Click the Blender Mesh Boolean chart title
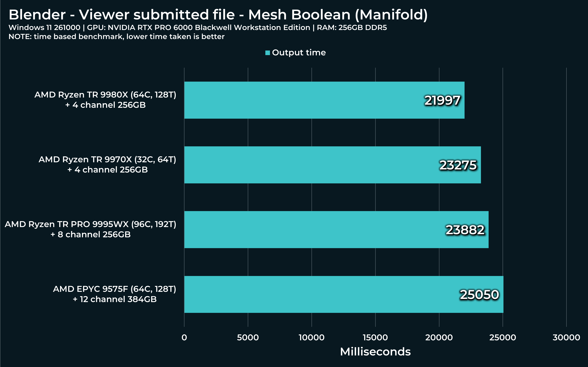This screenshot has width=588, height=367. 218,15
